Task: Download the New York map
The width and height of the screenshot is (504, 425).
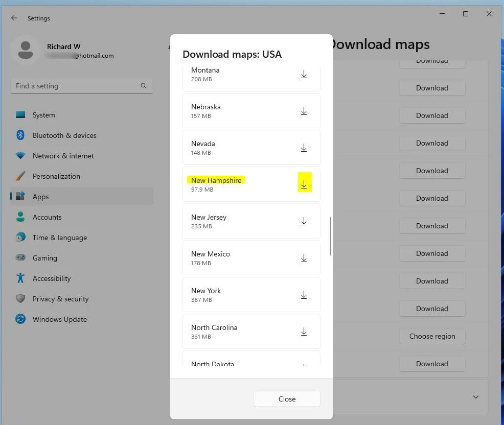Action: click(304, 295)
